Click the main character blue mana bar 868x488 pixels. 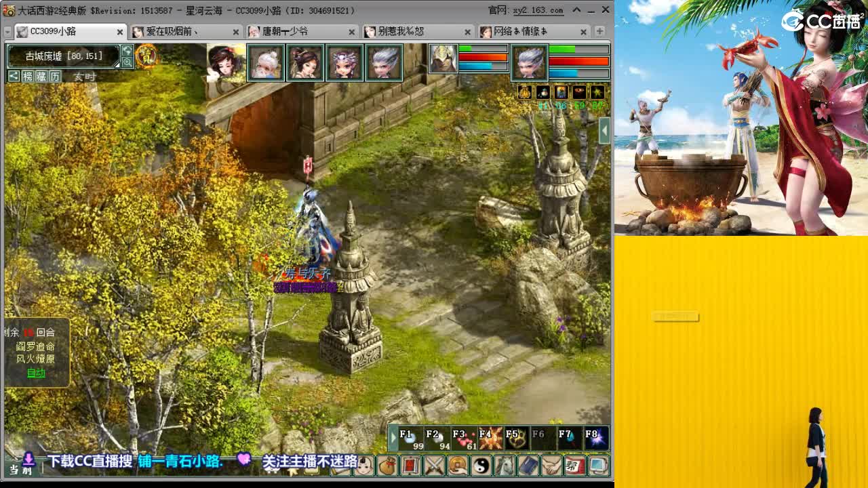click(x=579, y=73)
